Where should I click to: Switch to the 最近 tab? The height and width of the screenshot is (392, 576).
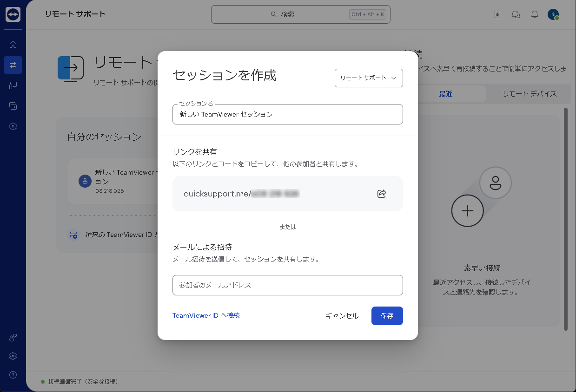(445, 94)
